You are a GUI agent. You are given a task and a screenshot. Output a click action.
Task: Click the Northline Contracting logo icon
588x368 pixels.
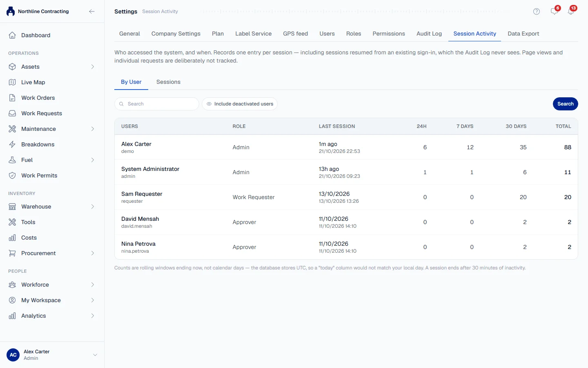coord(11,11)
